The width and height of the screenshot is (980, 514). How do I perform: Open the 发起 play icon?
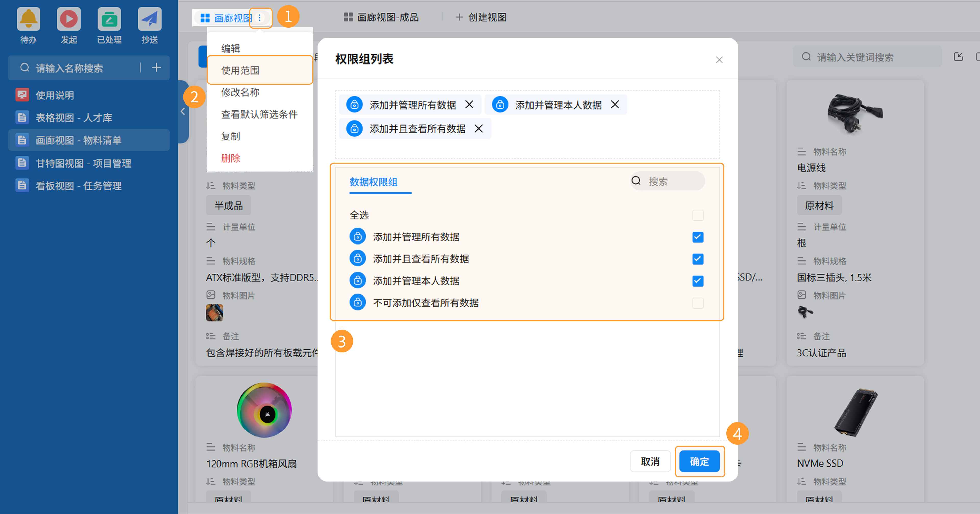[x=69, y=19]
